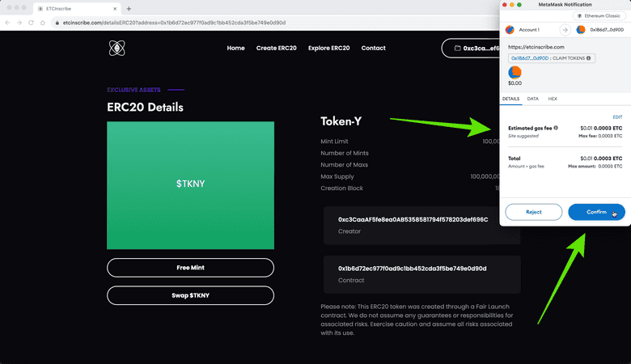Open the Create ERC20 menu item
631x364 pixels.
pos(276,48)
